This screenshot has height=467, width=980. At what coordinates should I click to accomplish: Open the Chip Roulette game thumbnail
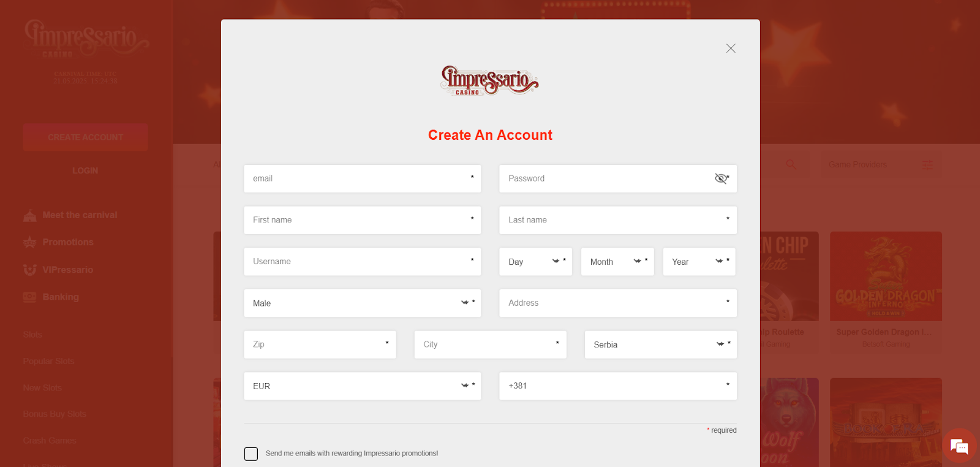click(790, 276)
